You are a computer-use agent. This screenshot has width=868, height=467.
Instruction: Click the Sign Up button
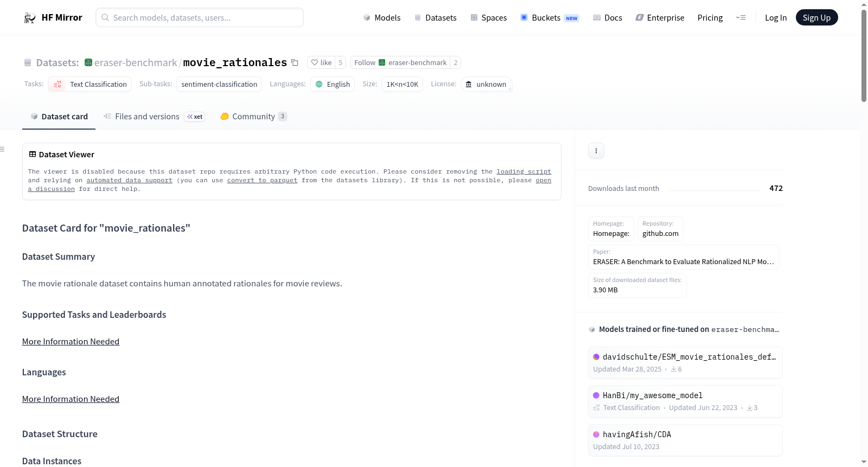click(x=816, y=17)
